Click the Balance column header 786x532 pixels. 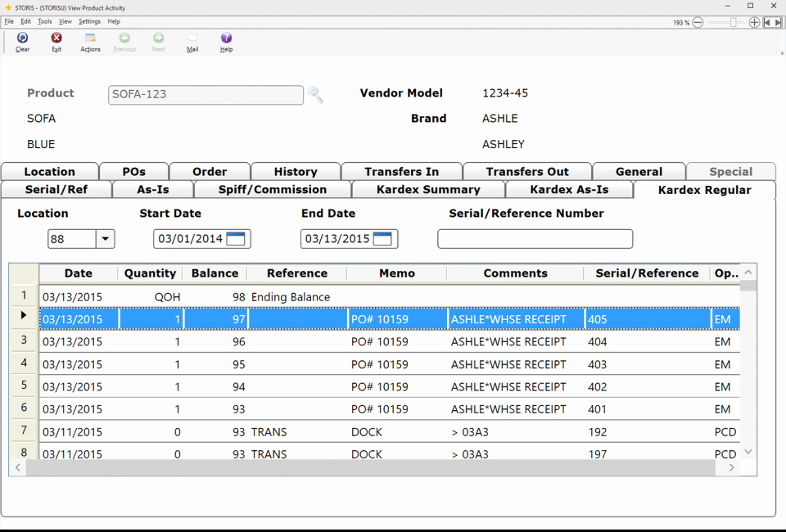pos(215,273)
